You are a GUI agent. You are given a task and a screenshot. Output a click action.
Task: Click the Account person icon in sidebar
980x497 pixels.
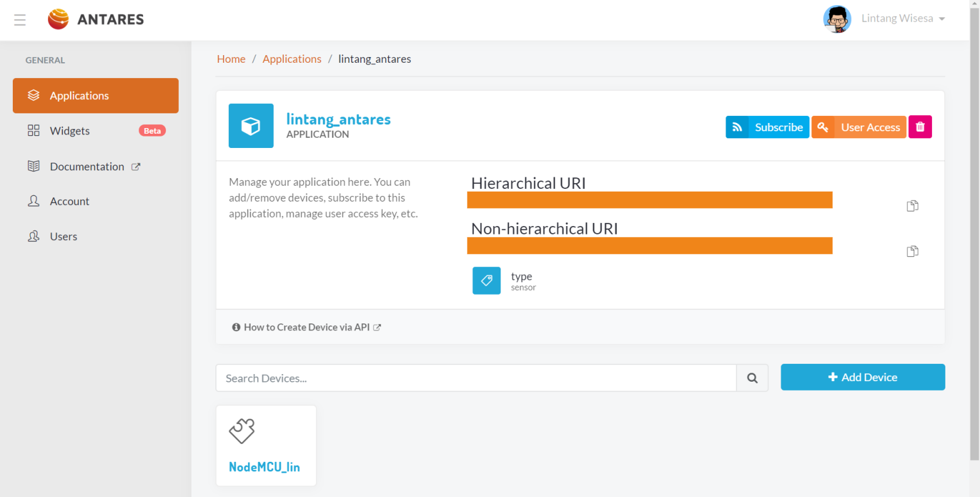coord(33,200)
